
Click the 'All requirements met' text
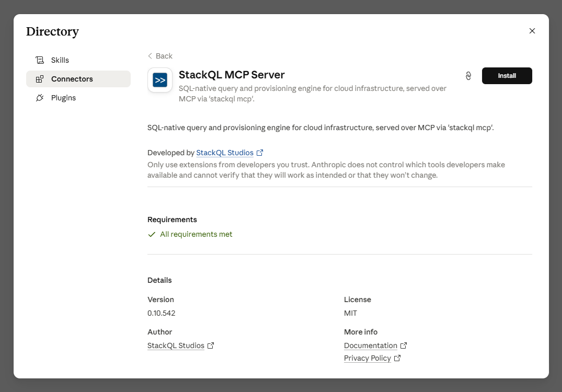(196, 234)
